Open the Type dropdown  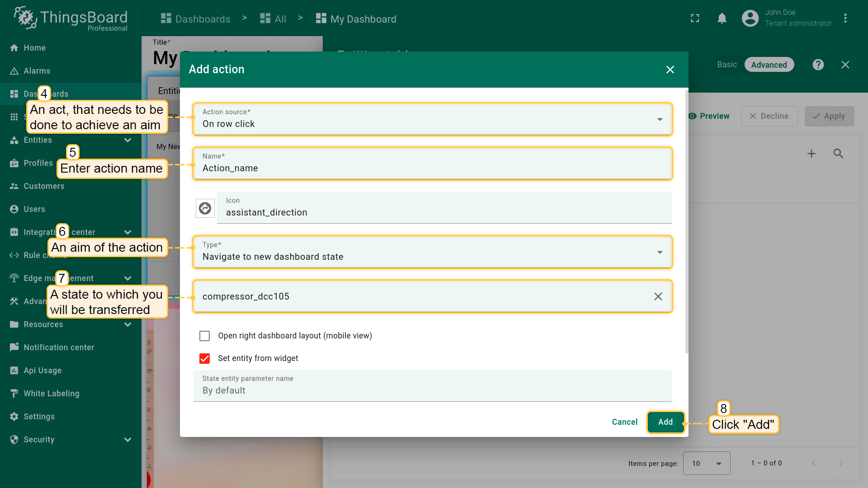(x=432, y=252)
